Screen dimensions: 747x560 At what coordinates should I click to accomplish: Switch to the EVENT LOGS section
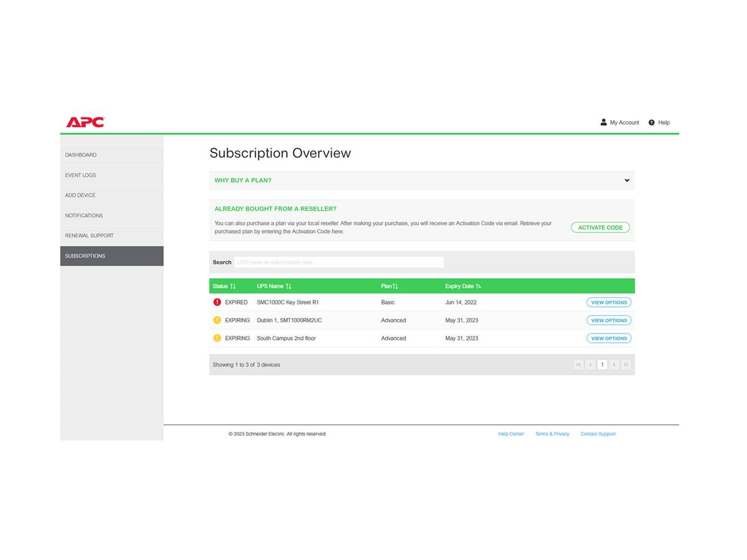click(80, 175)
